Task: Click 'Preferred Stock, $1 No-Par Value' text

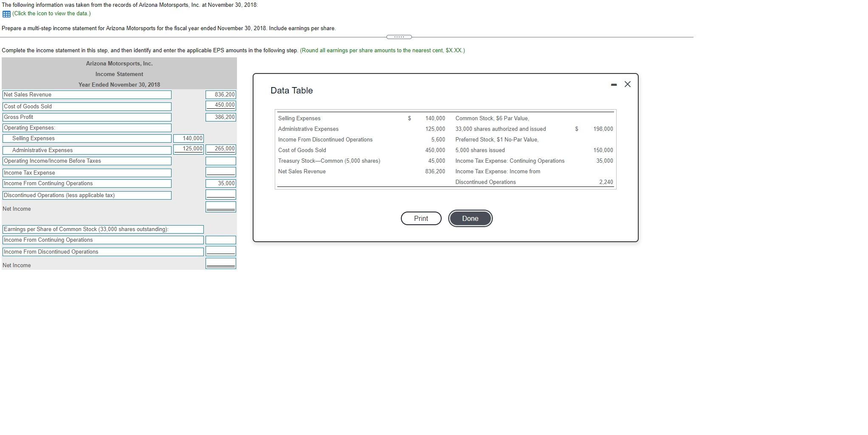Action: [x=497, y=140]
